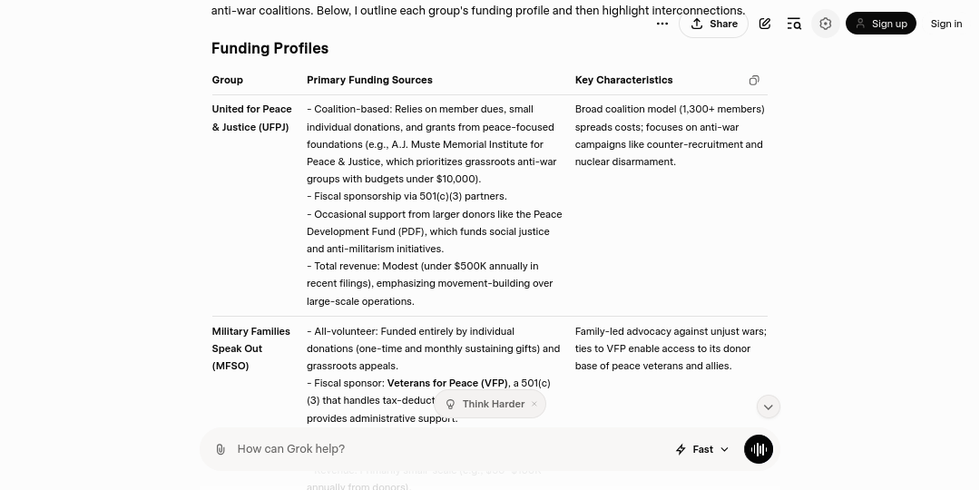Viewport: 980px width, 490px height.
Task: Click the Primary Funding Sources column header
Action: 369,80
